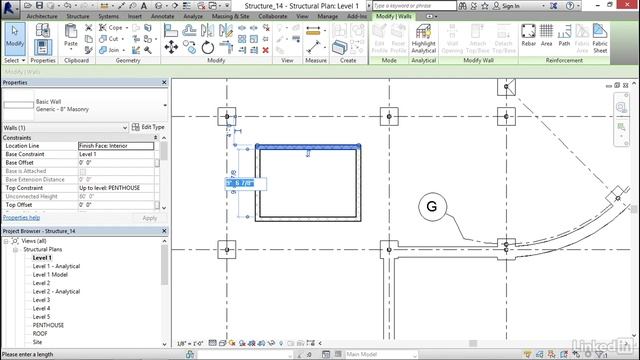The height and width of the screenshot is (360, 640).
Task: Click the temporary dimension input box
Action: click(246, 183)
